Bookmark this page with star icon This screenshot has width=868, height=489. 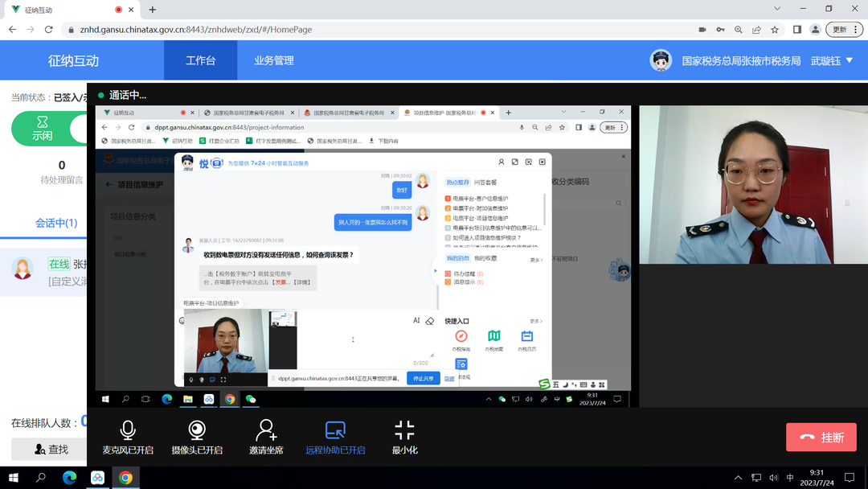[x=775, y=30]
